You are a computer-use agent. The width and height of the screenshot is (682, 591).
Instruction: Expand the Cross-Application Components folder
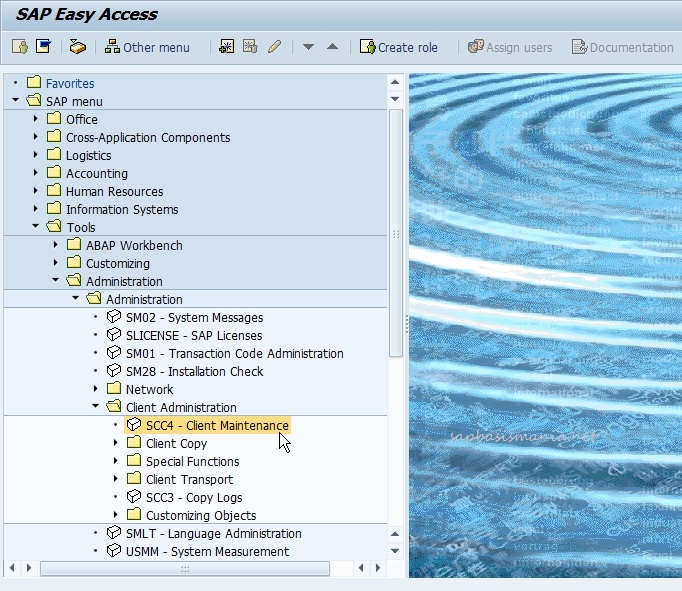[x=36, y=137]
